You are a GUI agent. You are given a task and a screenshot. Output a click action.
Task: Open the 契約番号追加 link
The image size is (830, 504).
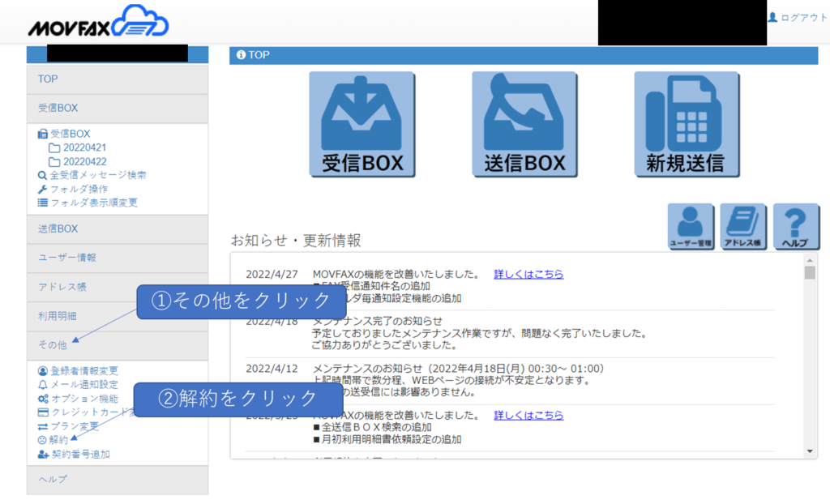click(x=80, y=455)
